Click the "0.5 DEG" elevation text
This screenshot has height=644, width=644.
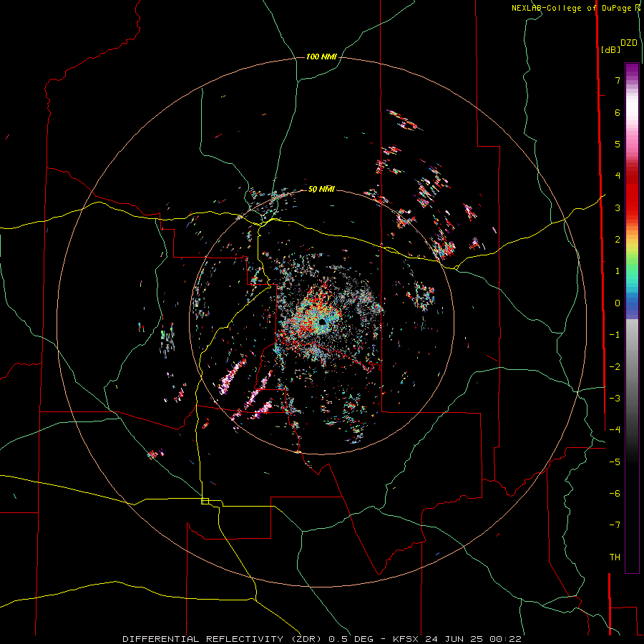click(x=351, y=639)
